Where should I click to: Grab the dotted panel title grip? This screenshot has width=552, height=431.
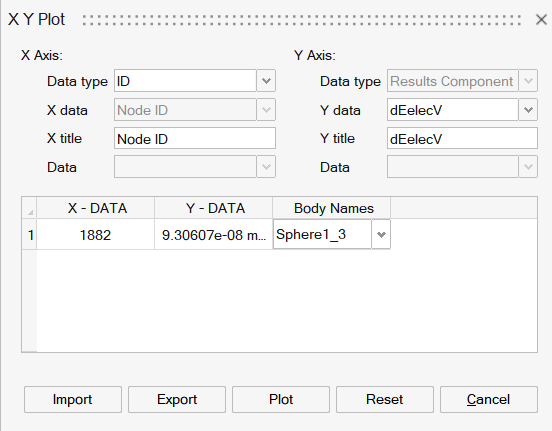(x=302, y=20)
